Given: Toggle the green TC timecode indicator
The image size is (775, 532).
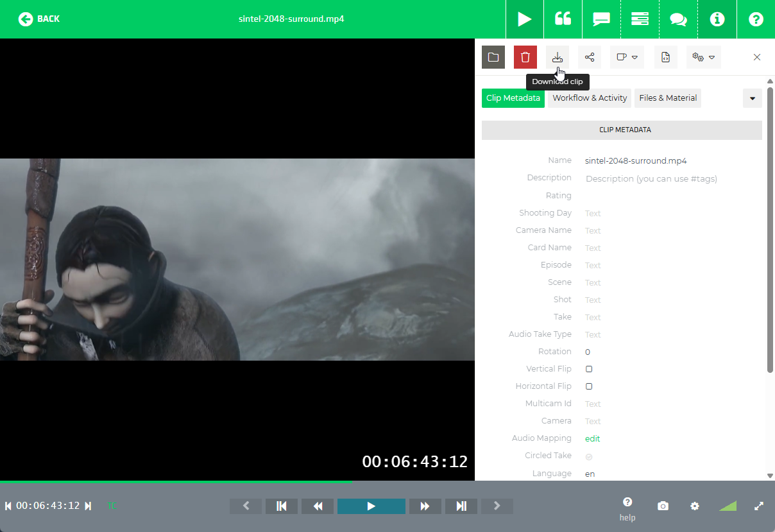Looking at the screenshot, I should point(112,506).
